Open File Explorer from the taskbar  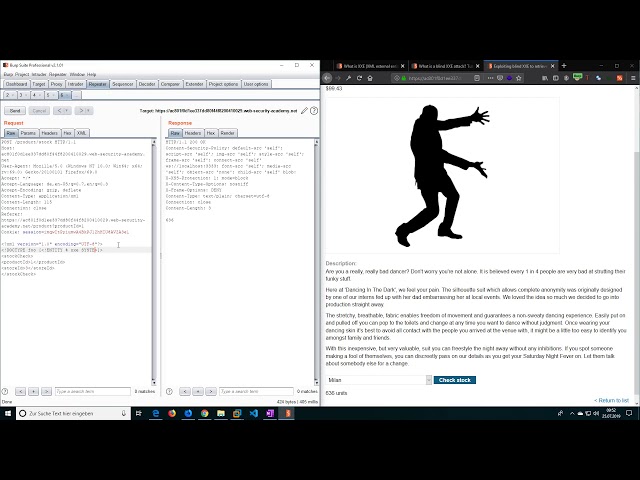(221, 413)
